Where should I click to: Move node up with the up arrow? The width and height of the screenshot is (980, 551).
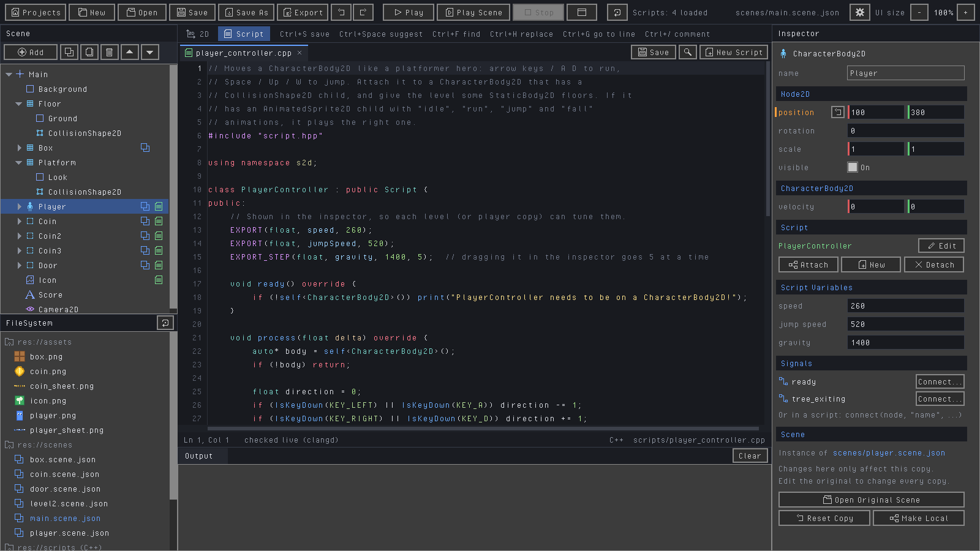[x=130, y=53]
